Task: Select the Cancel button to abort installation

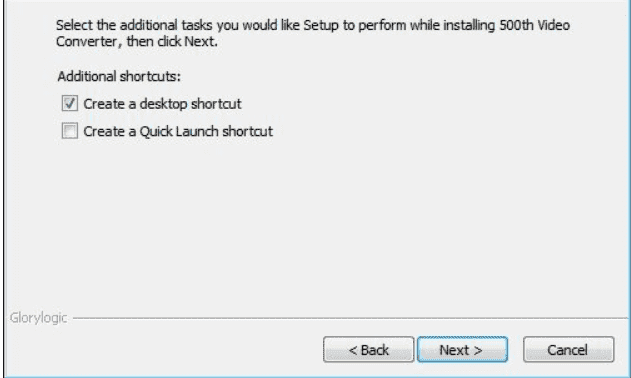Action: coord(569,349)
